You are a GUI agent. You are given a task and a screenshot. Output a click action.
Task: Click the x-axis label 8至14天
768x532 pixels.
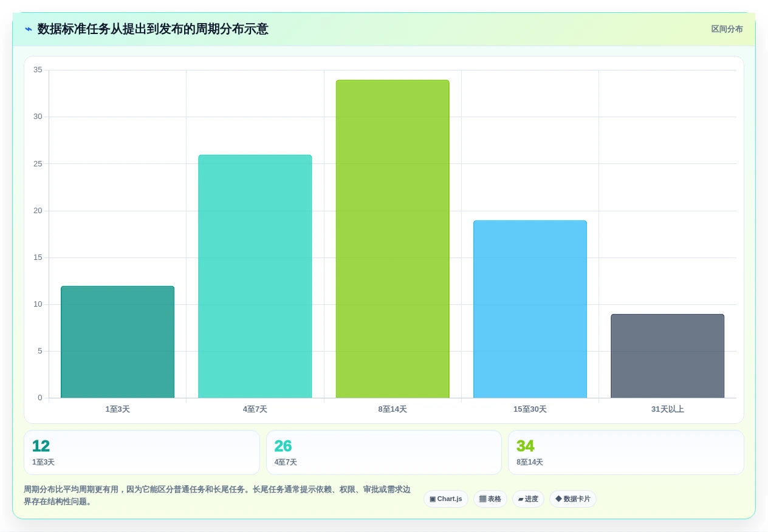coord(393,409)
